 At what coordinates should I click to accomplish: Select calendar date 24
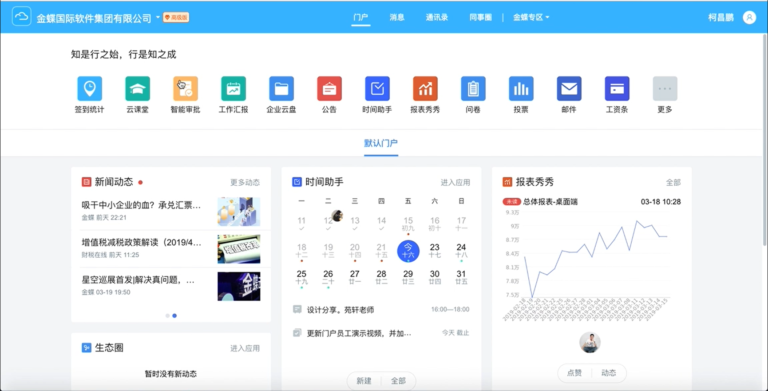pos(461,251)
